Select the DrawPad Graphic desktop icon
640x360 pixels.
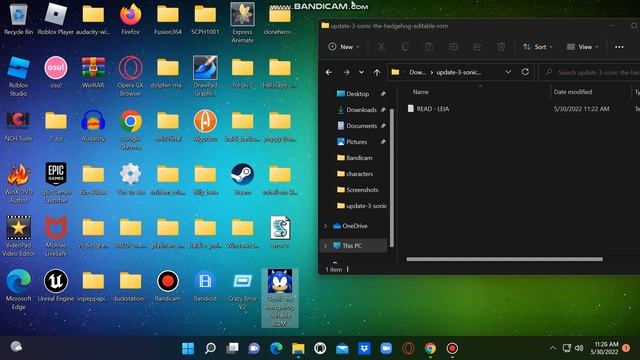(205, 76)
